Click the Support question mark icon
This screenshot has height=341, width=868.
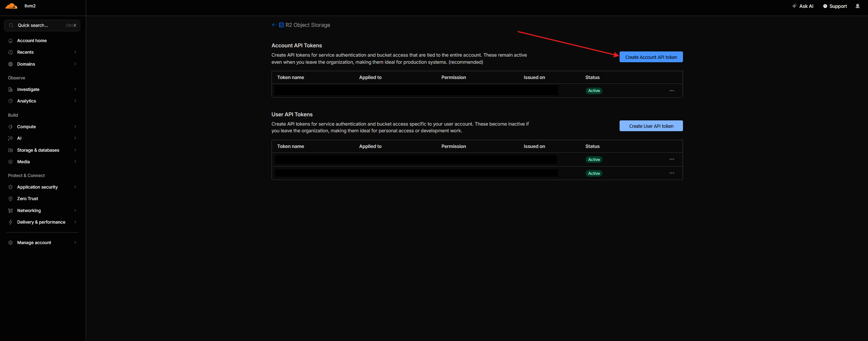click(x=825, y=6)
